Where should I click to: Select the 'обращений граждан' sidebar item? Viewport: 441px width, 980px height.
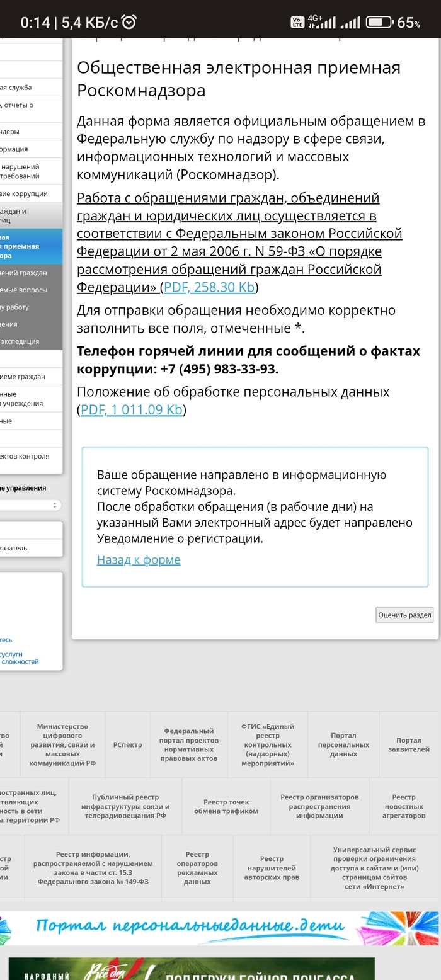31,273
